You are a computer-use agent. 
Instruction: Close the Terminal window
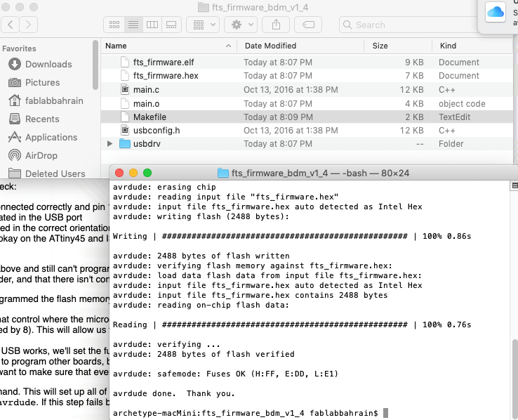(119, 173)
